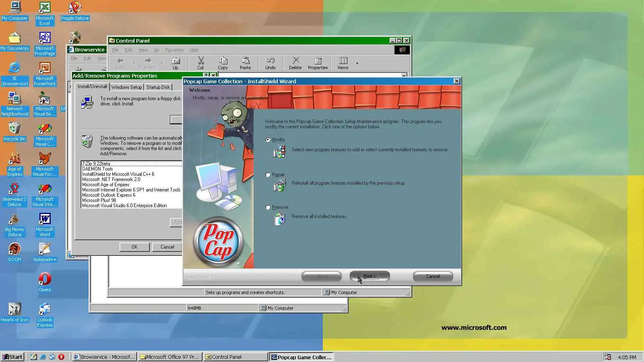
Task: Select the Microsoft Word desktop icon
Action: click(45, 224)
